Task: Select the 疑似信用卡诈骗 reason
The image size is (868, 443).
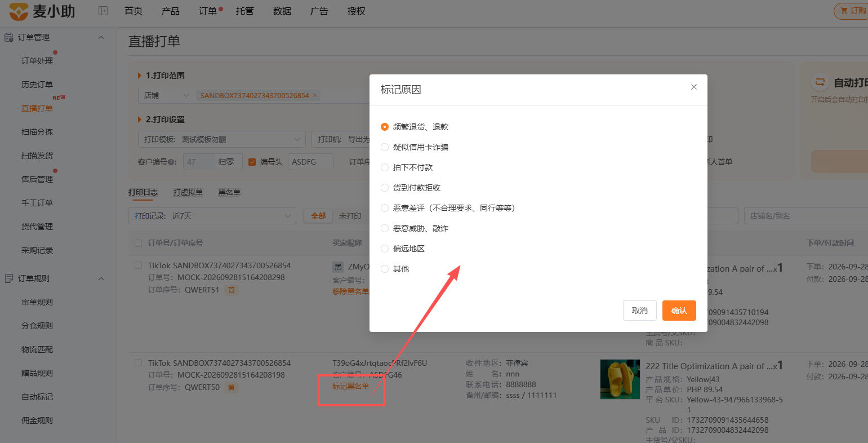Action: point(385,147)
